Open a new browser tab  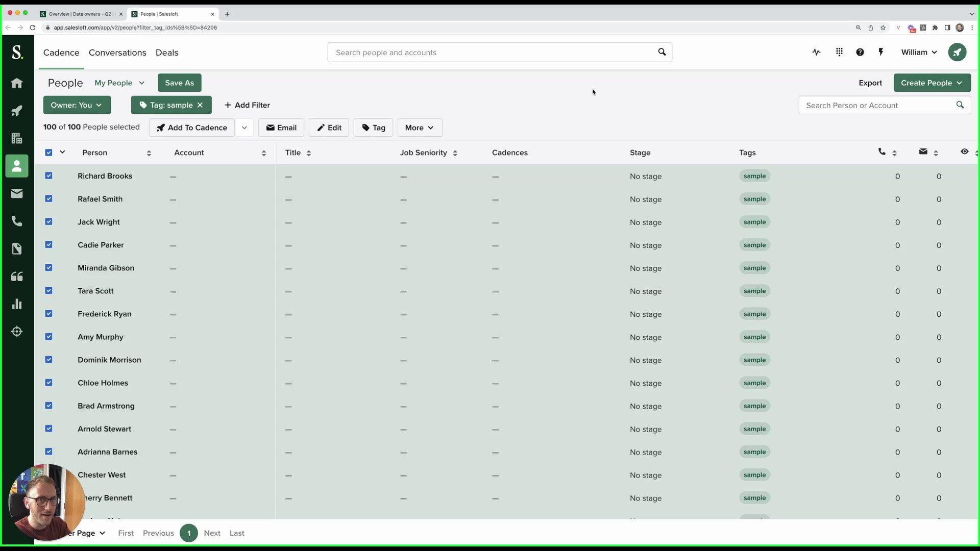point(227,14)
